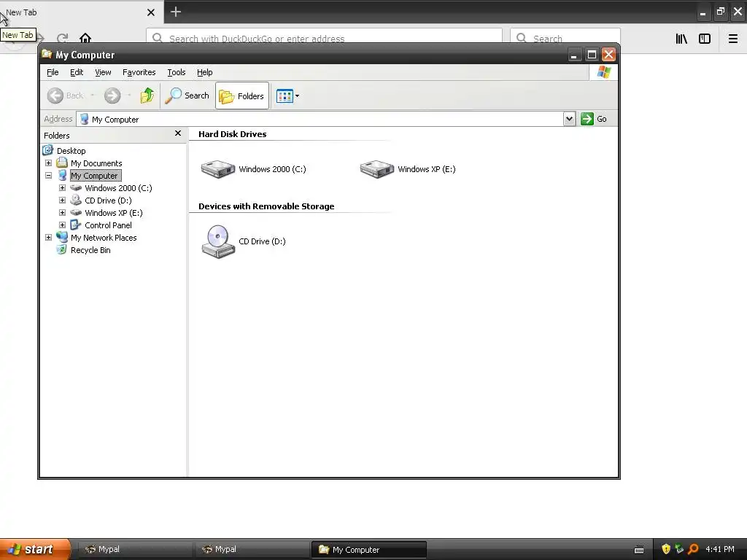Image resolution: width=747 pixels, height=560 pixels.
Task: Click the My Computer address field
Action: pyautogui.click(x=320, y=119)
